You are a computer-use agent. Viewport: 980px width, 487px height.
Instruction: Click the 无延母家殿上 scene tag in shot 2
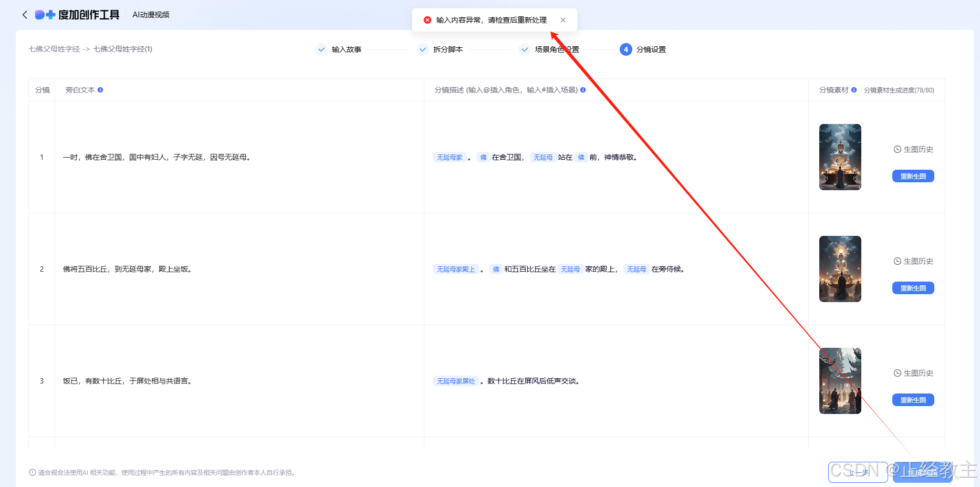pos(456,269)
